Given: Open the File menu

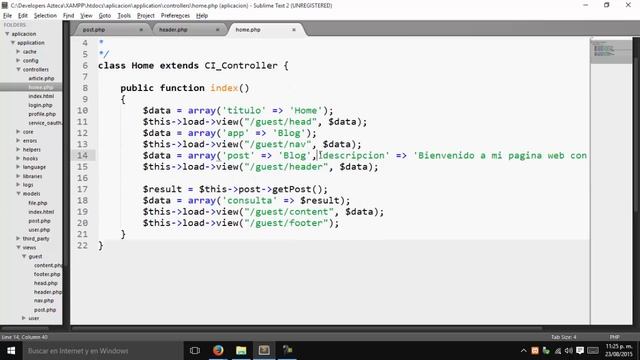Looking at the screenshot, I should [x=7, y=16].
